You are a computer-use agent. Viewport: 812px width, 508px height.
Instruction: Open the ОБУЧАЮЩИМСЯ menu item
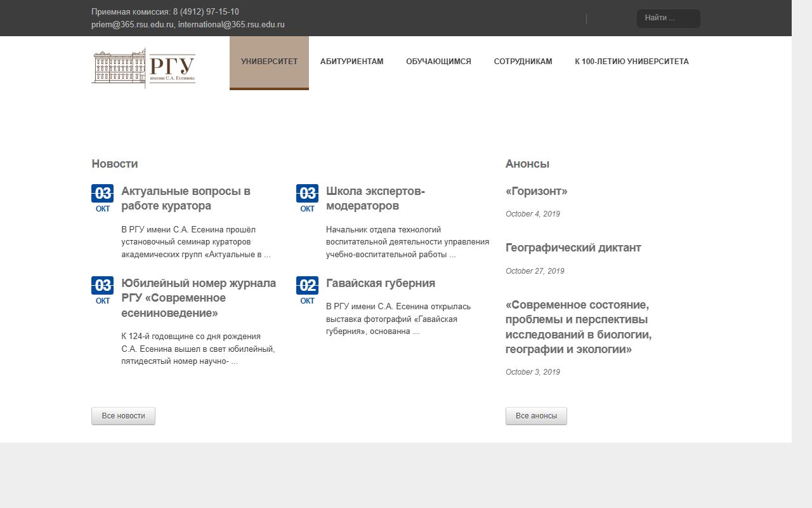438,62
